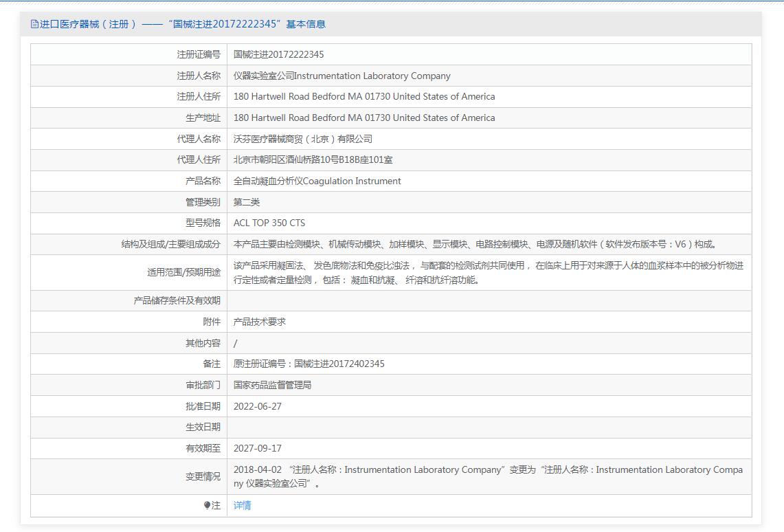Click the expiry date 2027-09-17

tap(257, 448)
